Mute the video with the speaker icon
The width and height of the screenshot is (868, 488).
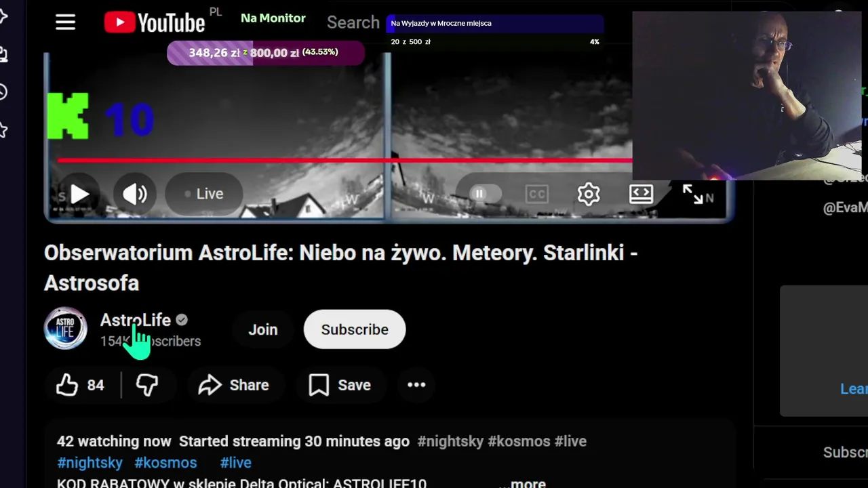click(134, 194)
